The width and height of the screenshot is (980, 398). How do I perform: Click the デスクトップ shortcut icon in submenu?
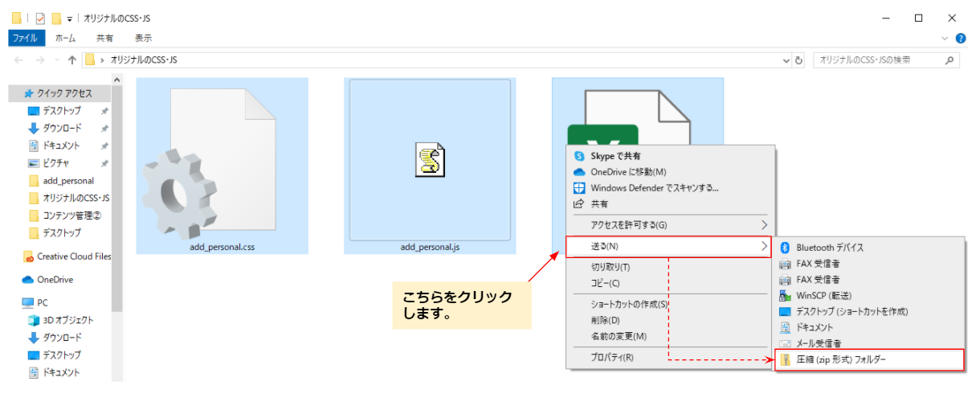coord(786,312)
